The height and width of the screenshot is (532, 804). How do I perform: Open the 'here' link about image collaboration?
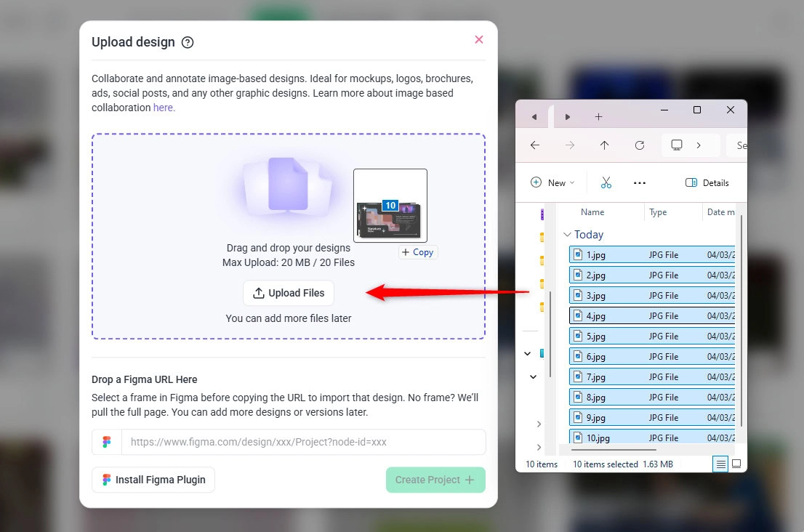click(164, 108)
